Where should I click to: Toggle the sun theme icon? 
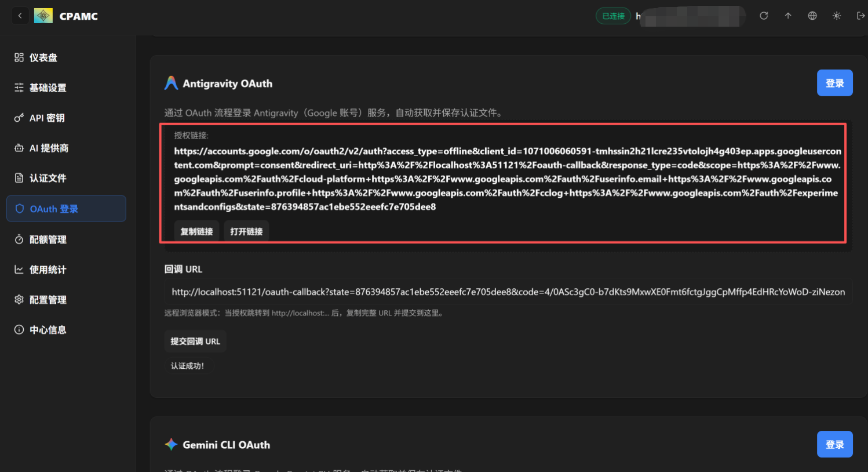pyautogui.click(x=837, y=16)
